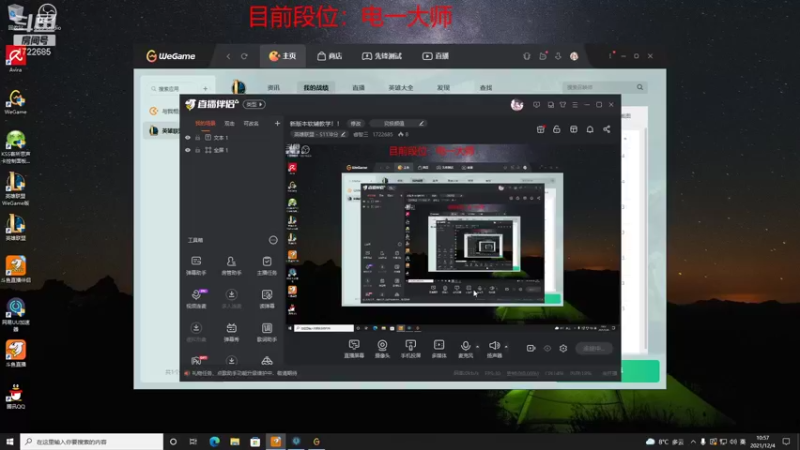The image size is (800, 450).
Task: Click the 麦克风 microphone icon
Action: tap(465, 346)
